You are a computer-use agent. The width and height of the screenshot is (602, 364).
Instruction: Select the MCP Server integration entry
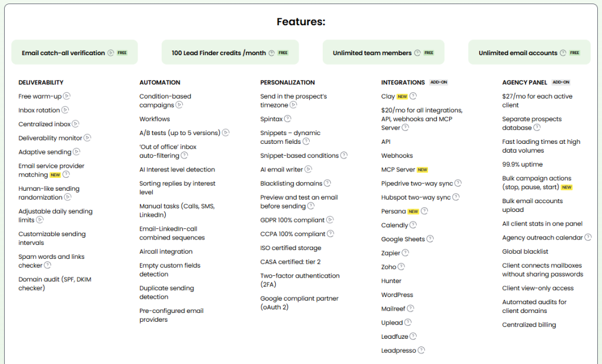(x=398, y=170)
